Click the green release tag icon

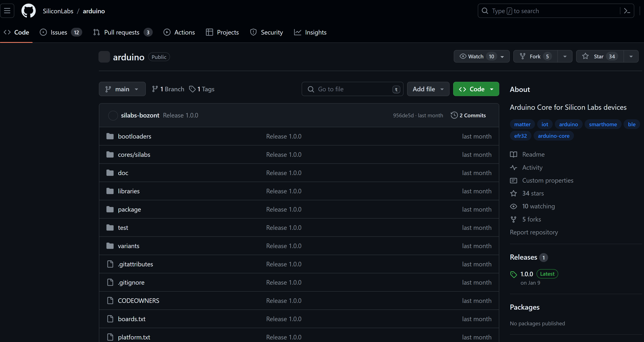pos(514,274)
